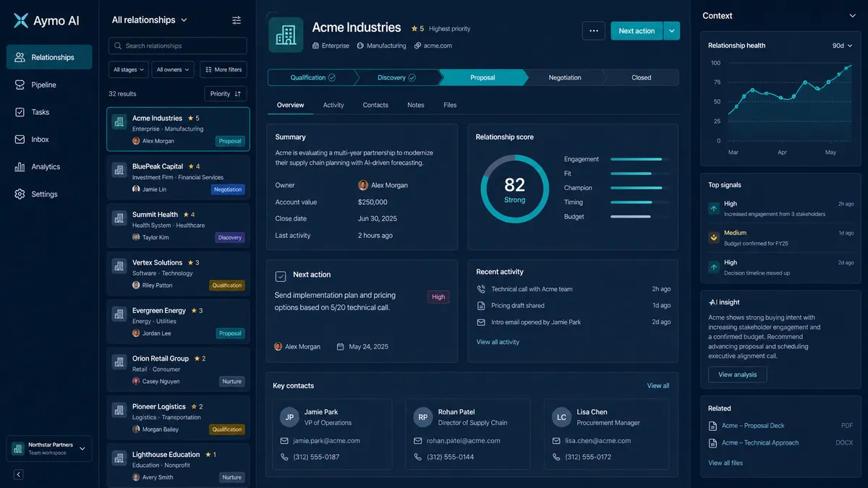Screen dimensions: 868x488
Task: Open the All relationships dropdown
Action: (x=149, y=20)
